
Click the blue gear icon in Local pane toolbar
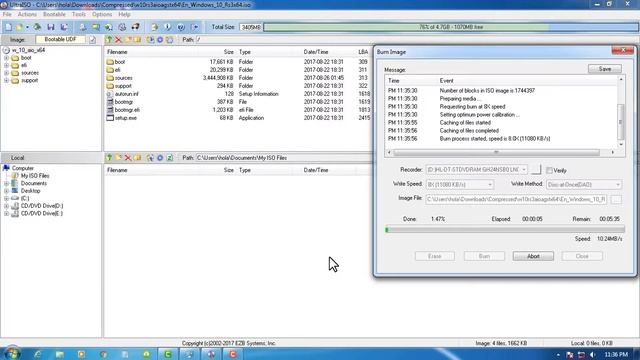coord(160,158)
